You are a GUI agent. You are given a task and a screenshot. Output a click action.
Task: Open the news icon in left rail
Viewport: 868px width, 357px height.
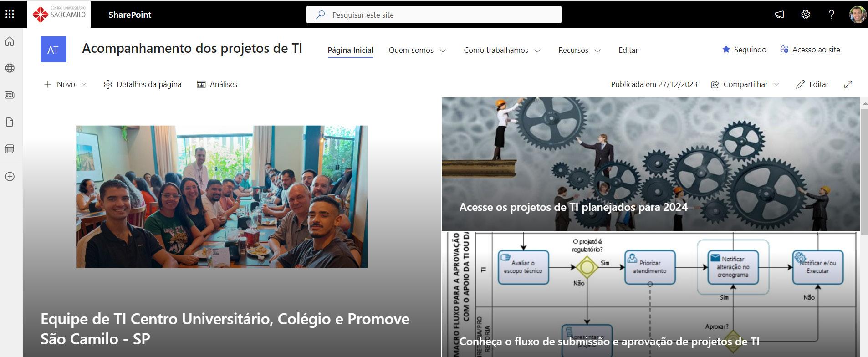click(10, 95)
